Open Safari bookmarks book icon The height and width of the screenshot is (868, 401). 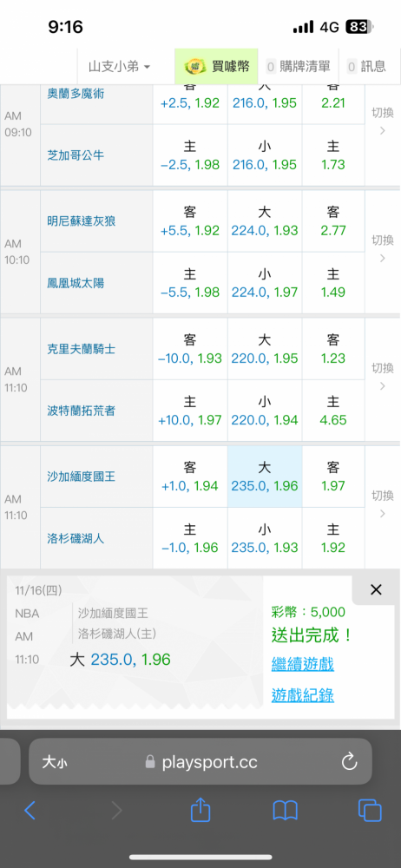tap(286, 811)
